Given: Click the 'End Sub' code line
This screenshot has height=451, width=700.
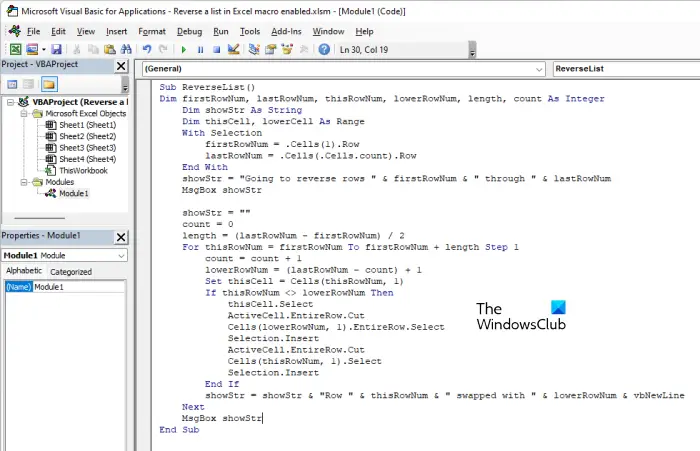Looking at the screenshot, I should [x=179, y=430].
